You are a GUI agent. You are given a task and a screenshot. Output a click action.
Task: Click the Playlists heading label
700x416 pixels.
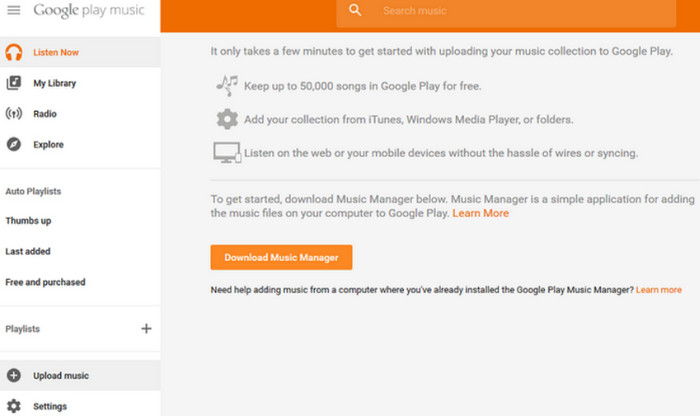click(x=22, y=329)
